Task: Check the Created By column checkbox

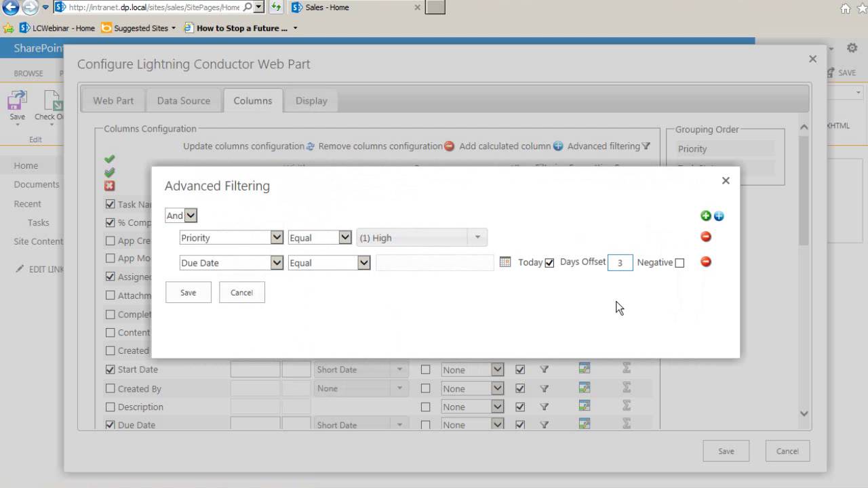Action: point(110,388)
